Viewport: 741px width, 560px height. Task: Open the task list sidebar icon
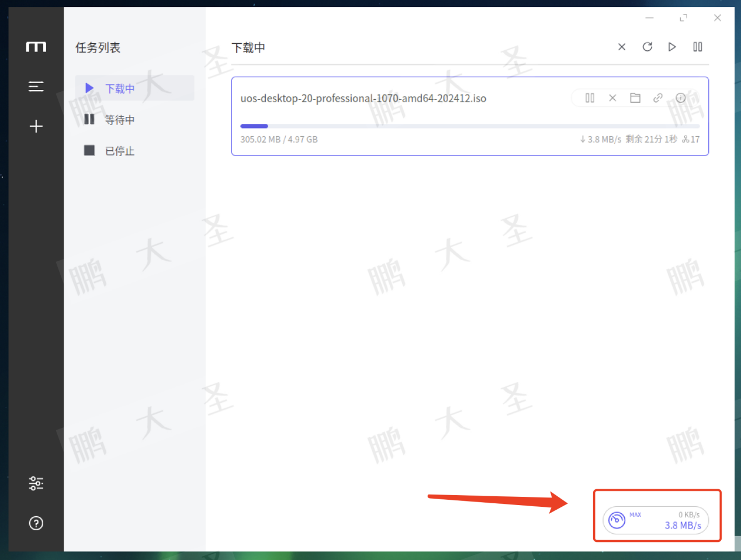[36, 86]
